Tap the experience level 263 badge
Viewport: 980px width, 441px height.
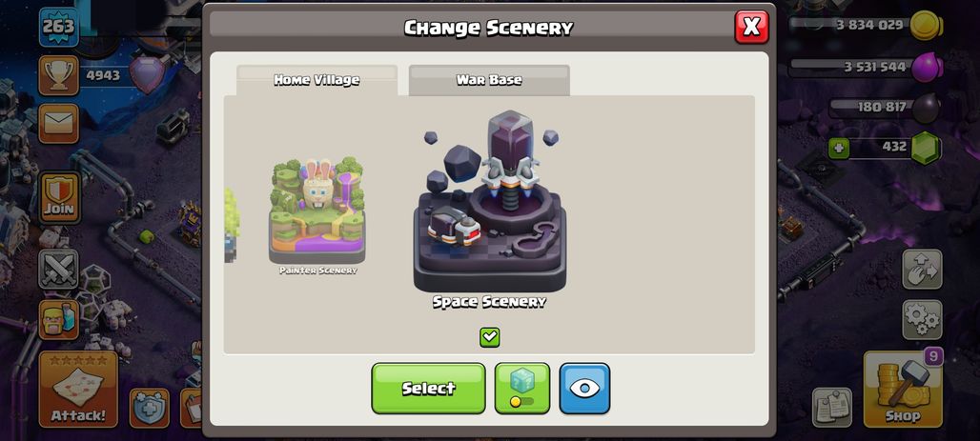coord(59,27)
